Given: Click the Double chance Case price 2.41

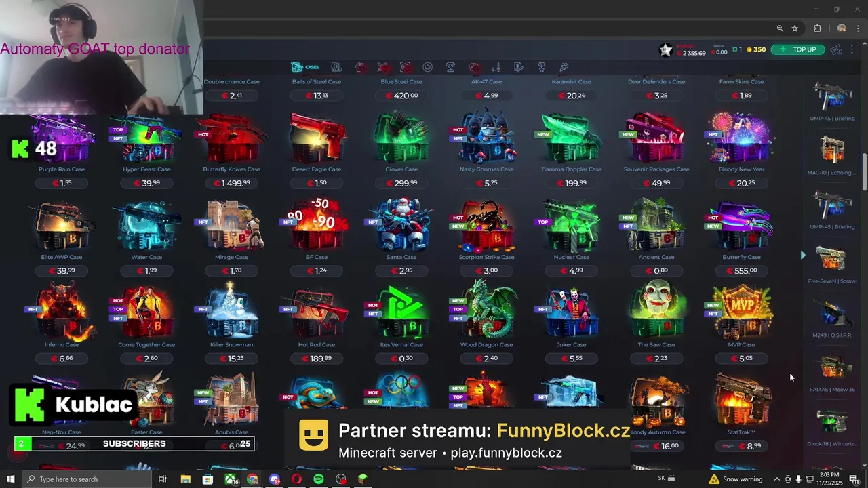Looking at the screenshot, I should point(231,96).
